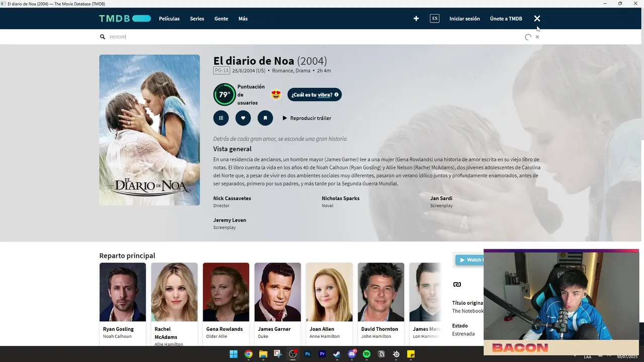Click the ¿Cuál es tu vibra? button

click(314, 95)
